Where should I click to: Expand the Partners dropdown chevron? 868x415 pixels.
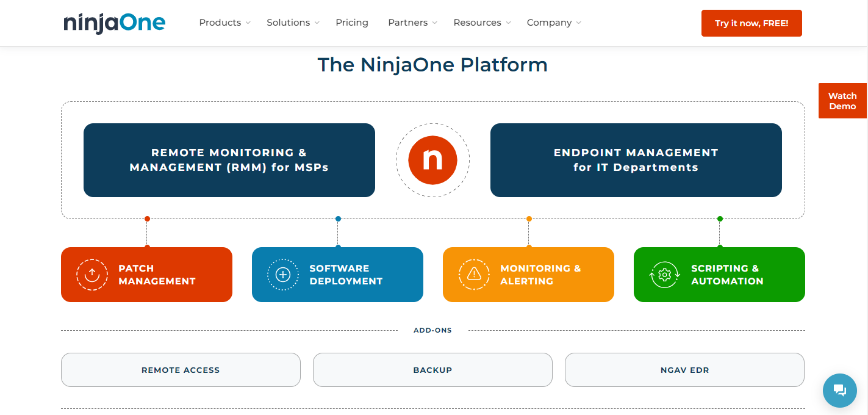[x=435, y=23]
